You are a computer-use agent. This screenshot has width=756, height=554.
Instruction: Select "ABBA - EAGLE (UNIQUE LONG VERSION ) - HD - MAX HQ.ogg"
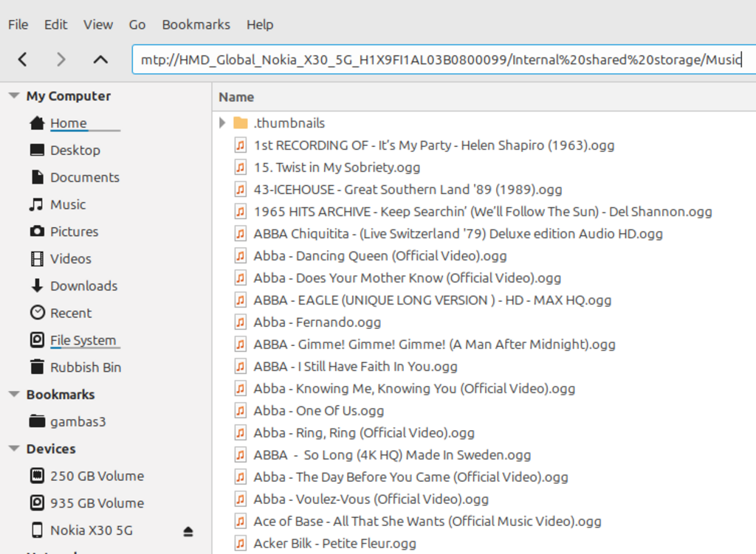click(433, 300)
